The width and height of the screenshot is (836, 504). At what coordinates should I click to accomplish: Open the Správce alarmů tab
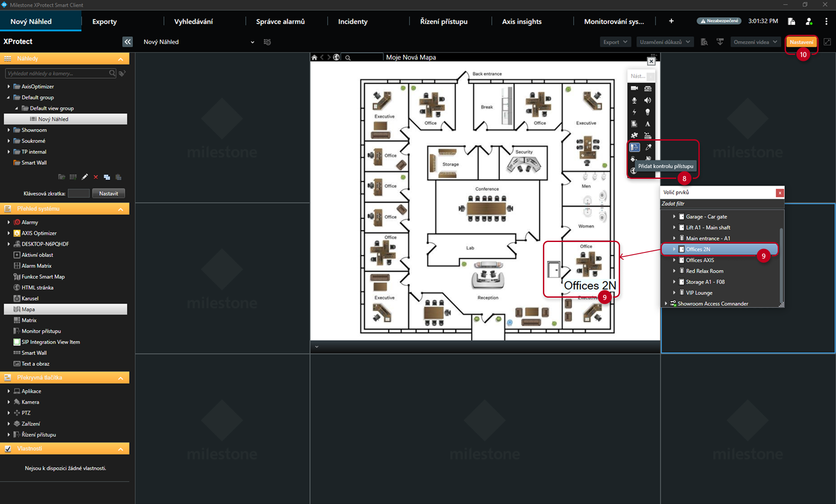click(x=280, y=21)
